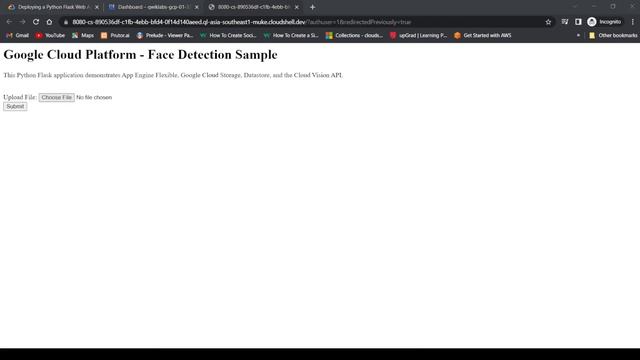This screenshot has width=640, height=360.
Task: Open How To Create a Si... bookmark
Action: pyautogui.click(x=291, y=36)
